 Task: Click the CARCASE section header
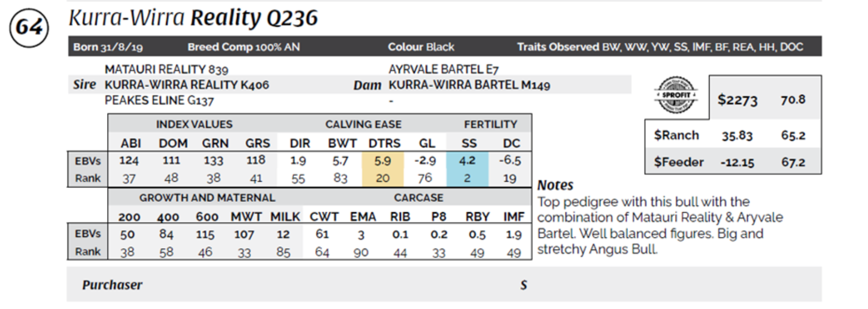418,198
